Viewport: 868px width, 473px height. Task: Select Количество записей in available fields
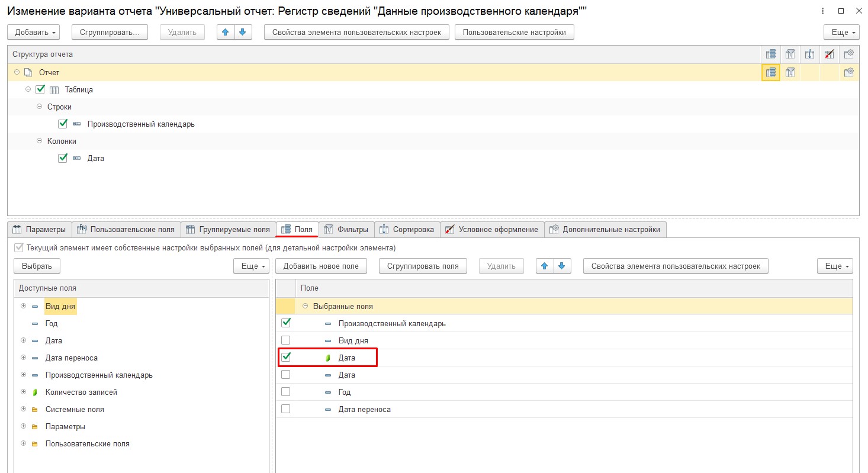pyautogui.click(x=81, y=392)
